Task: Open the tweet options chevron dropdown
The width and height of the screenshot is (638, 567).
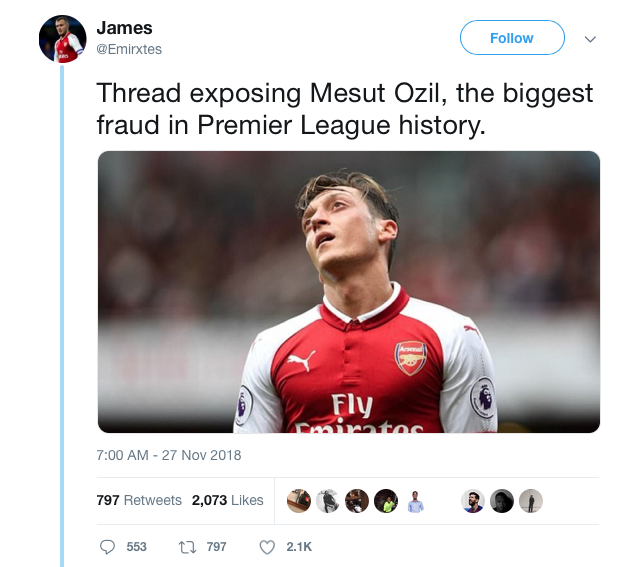Action: point(590,39)
